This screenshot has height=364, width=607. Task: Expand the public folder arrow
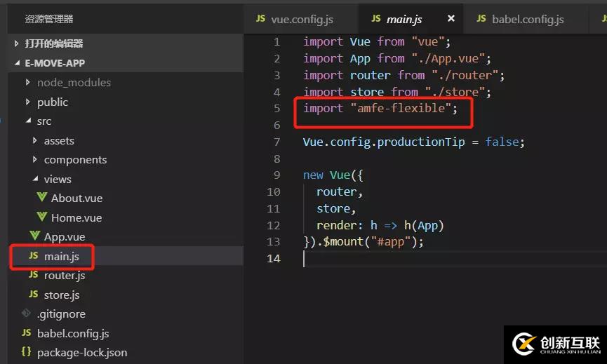click(x=27, y=102)
